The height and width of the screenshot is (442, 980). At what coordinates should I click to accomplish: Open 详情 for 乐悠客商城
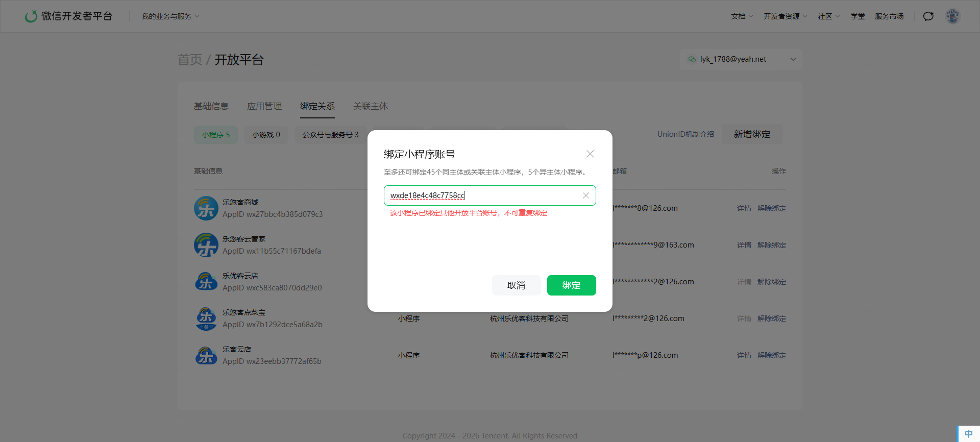[744, 208]
